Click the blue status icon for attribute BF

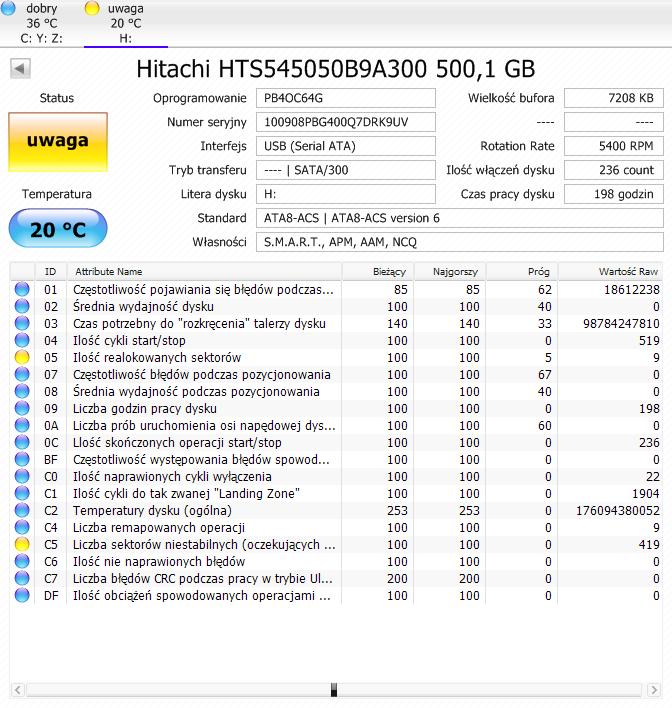(22, 459)
